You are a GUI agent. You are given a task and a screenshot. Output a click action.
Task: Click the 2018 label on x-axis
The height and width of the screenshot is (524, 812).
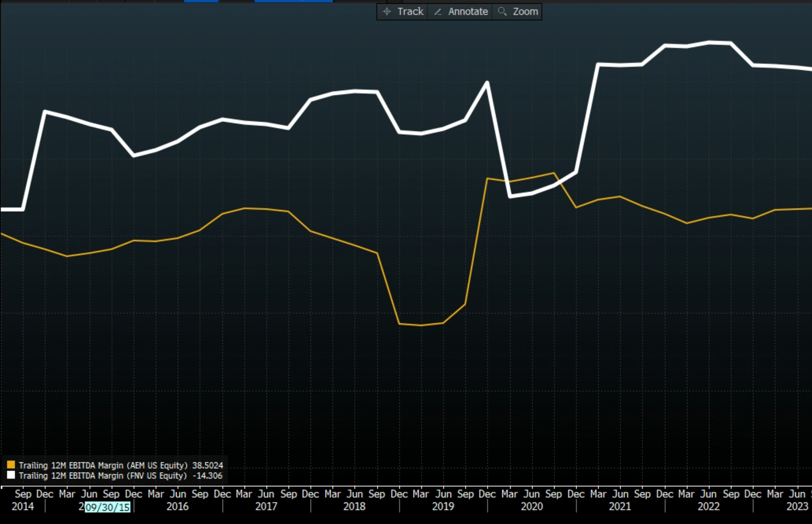pyautogui.click(x=354, y=507)
